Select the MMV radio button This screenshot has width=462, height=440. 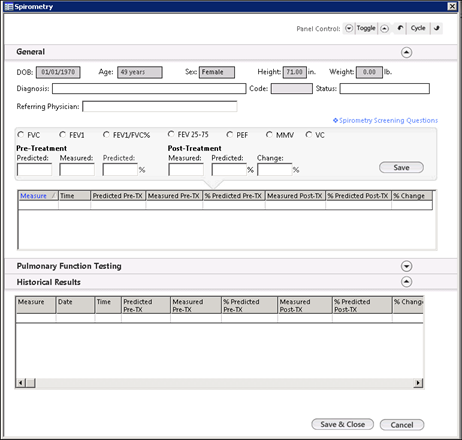(269, 134)
